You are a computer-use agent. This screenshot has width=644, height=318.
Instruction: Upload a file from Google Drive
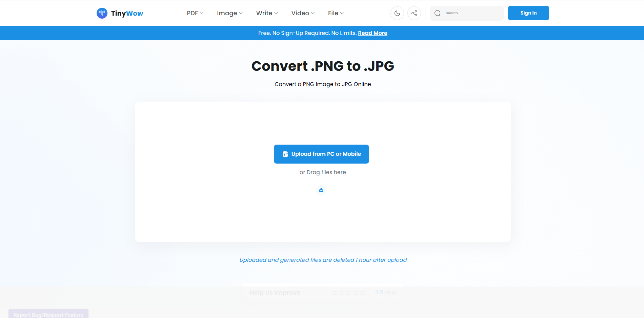click(321, 190)
